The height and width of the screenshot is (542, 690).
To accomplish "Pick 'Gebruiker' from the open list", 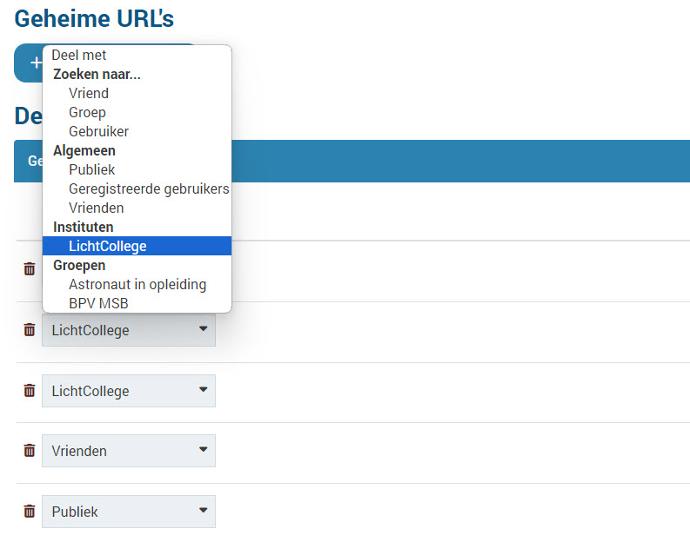I will click(98, 131).
